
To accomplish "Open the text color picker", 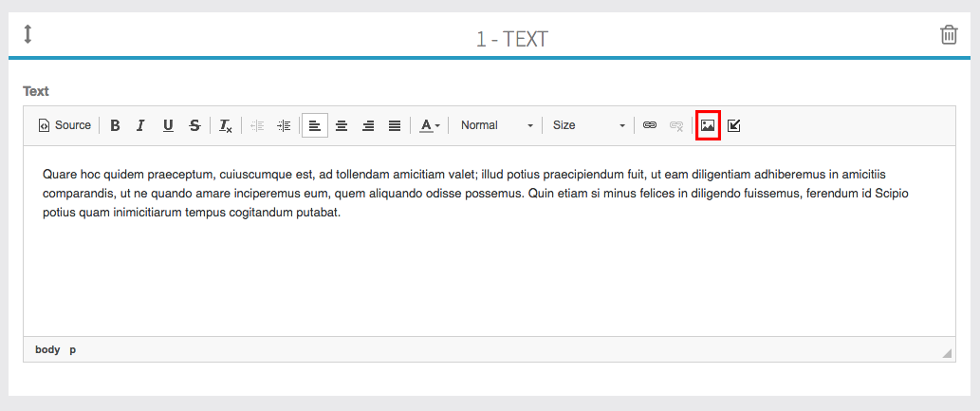I will tap(430, 125).
